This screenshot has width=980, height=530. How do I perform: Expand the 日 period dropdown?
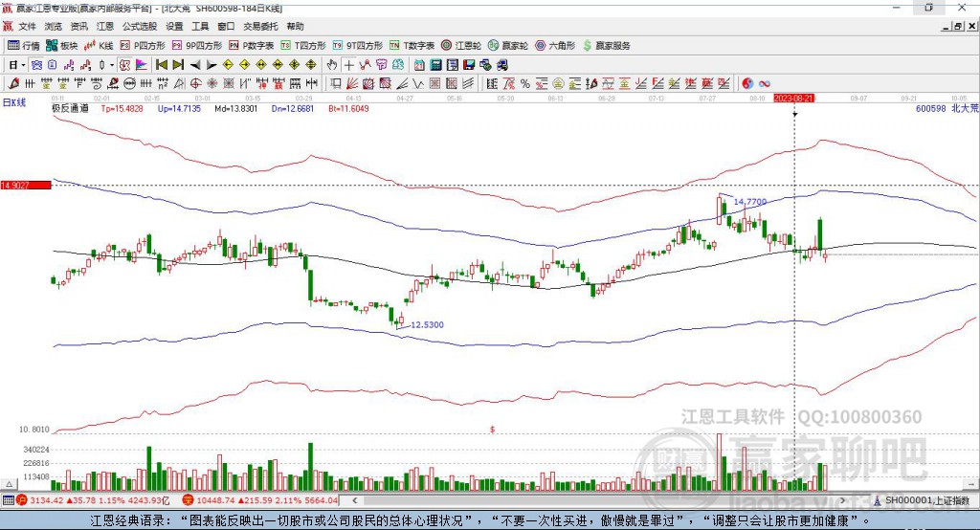coord(23,65)
